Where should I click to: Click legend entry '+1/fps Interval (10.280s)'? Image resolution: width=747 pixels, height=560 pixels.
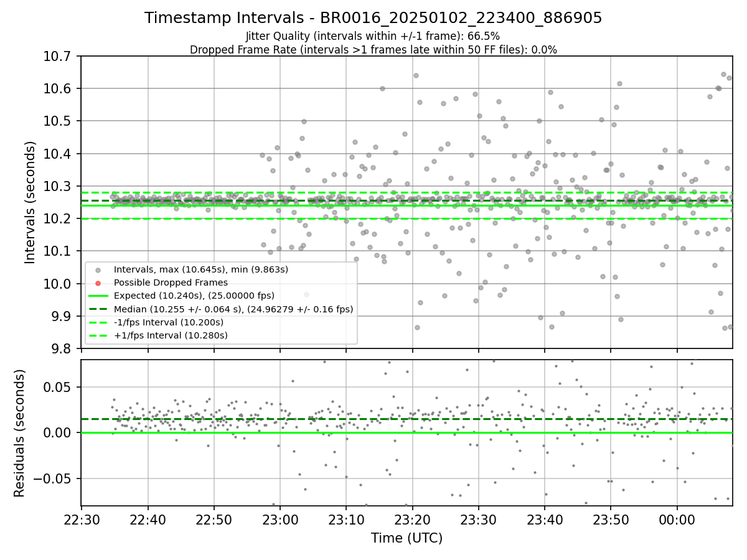click(x=171, y=335)
